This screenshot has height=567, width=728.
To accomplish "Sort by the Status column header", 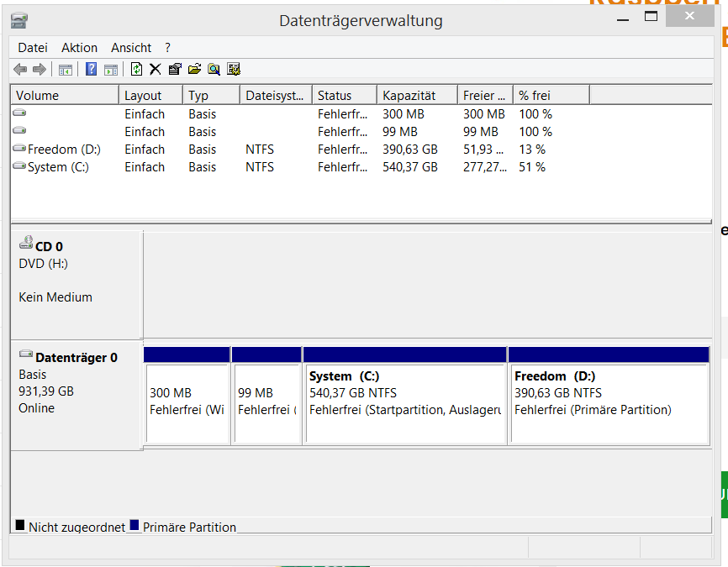I will point(345,95).
